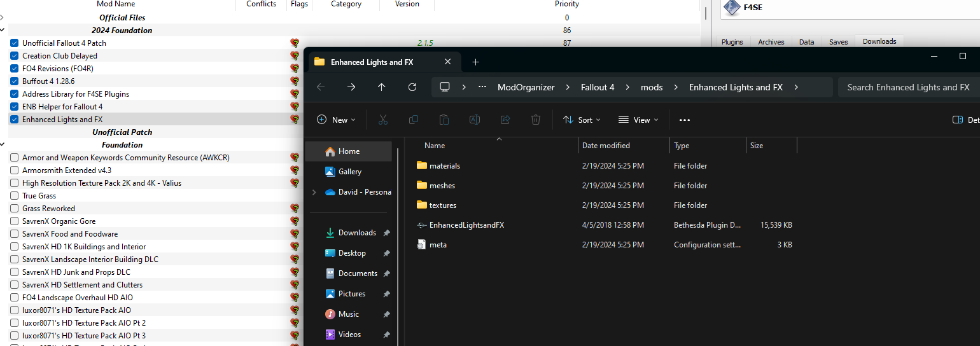The width and height of the screenshot is (980, 346).
Task: Go back with the Explorer back arrow
Action: click(x=321, y=87)
